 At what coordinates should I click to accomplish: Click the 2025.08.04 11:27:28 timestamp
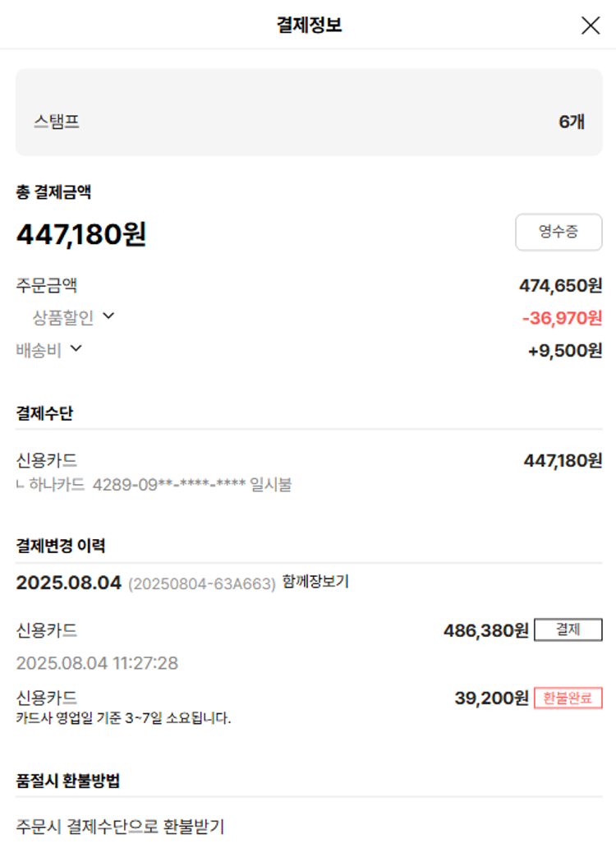(x=97, y=663)
